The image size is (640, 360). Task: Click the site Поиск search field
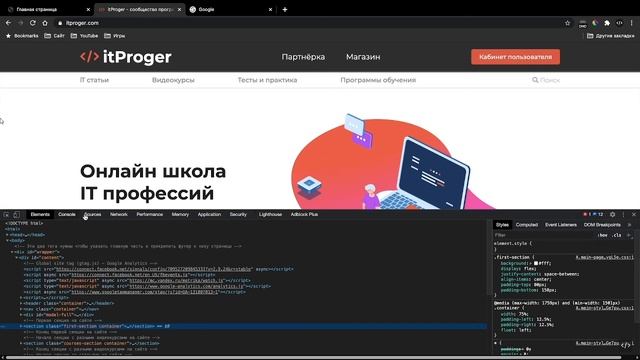[x=550, y=80]
